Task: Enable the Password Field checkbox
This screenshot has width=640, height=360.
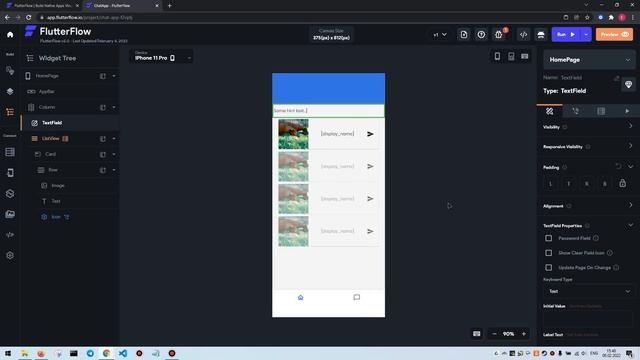Action: point(549,238)
